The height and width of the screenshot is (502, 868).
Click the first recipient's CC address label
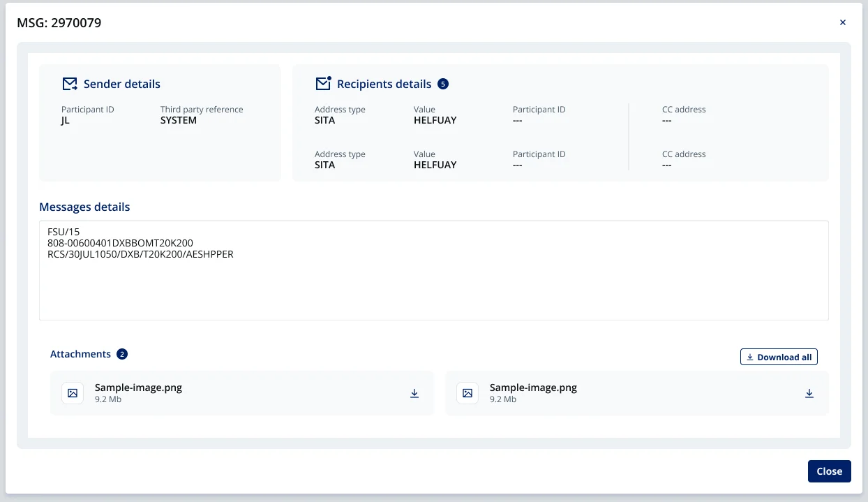(684, 110)
